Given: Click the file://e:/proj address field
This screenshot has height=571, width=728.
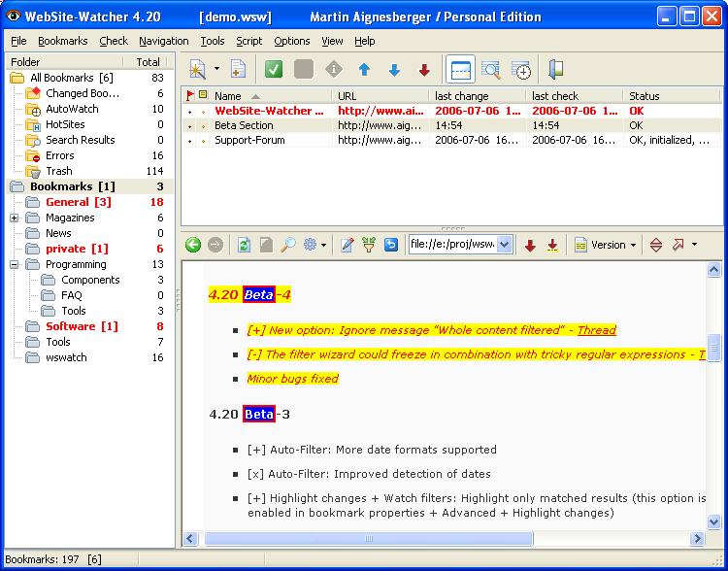Looking at the screenshot, I should pos(453,245).
